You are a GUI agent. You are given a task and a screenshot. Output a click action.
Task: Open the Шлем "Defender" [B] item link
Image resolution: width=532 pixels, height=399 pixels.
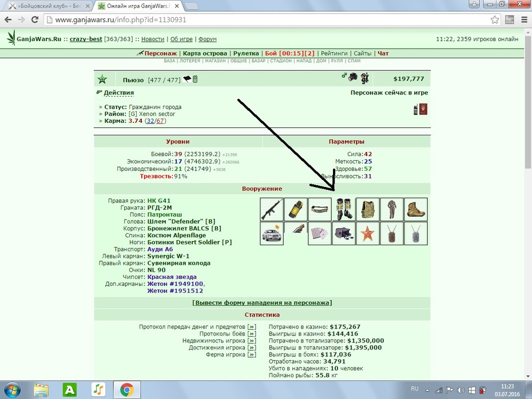(x=181, y=221)
